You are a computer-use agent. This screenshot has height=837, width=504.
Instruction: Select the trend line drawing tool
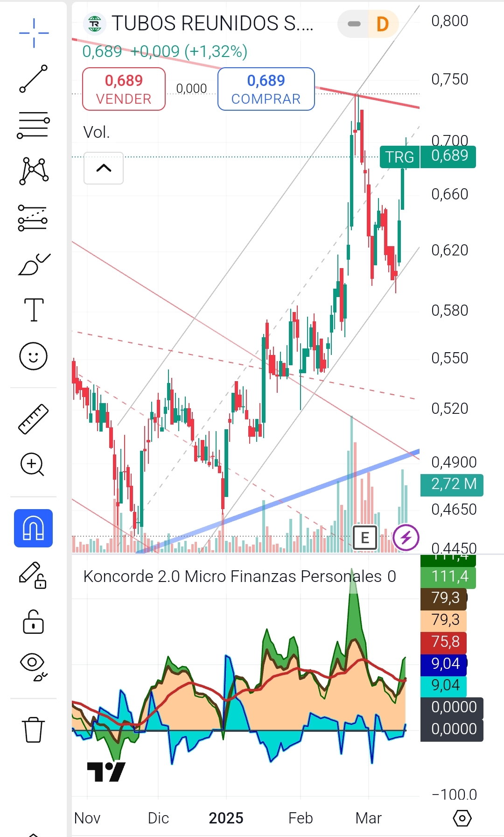click(x=34, y=78)
